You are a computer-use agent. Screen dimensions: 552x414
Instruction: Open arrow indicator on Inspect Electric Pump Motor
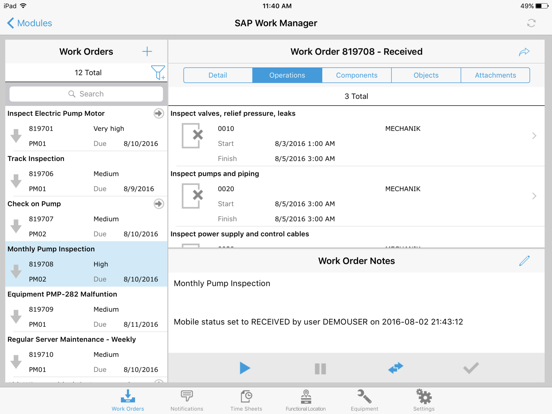point(159,113)
